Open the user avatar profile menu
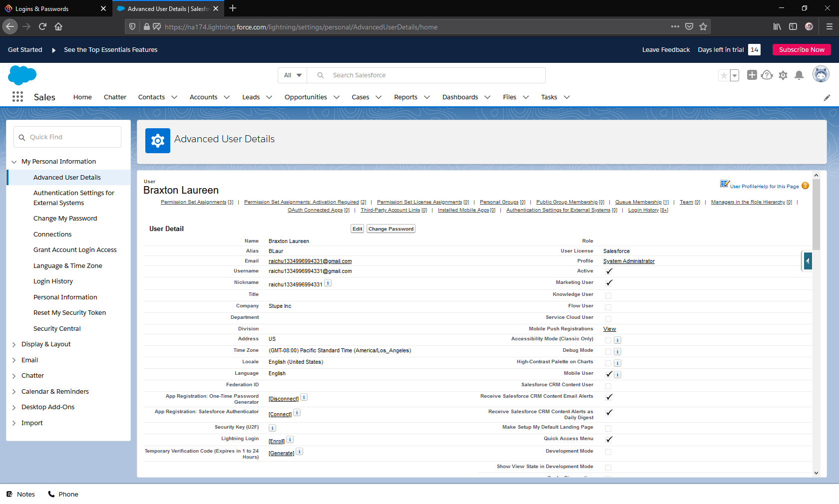The width and height of the screenshot is (839, 504). (x=821, y=74)
